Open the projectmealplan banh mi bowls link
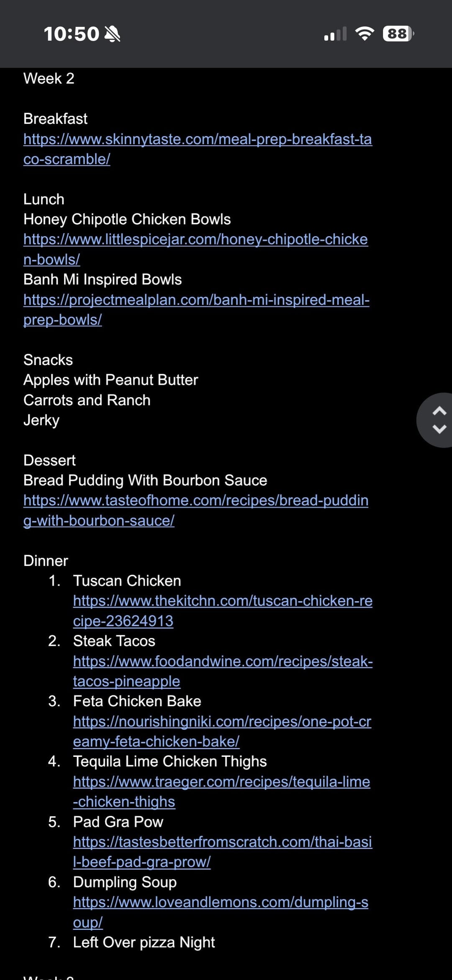 point(196,300)
